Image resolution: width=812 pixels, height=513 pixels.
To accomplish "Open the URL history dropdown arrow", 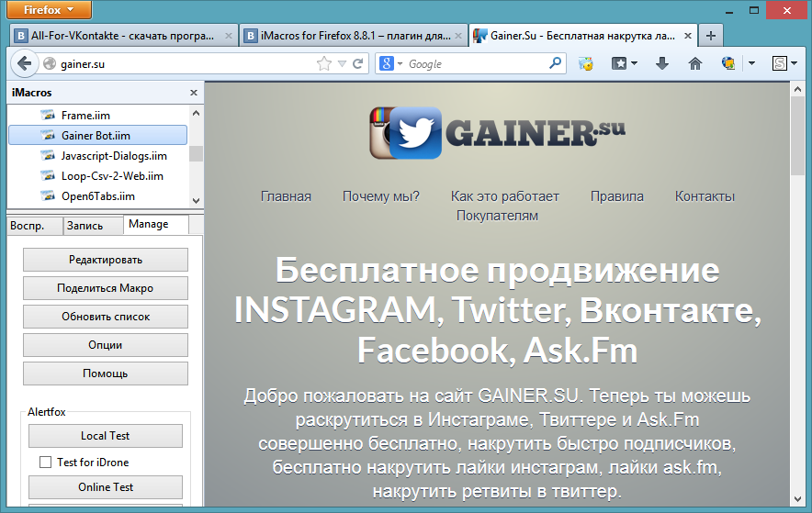I will click(342, 63).
